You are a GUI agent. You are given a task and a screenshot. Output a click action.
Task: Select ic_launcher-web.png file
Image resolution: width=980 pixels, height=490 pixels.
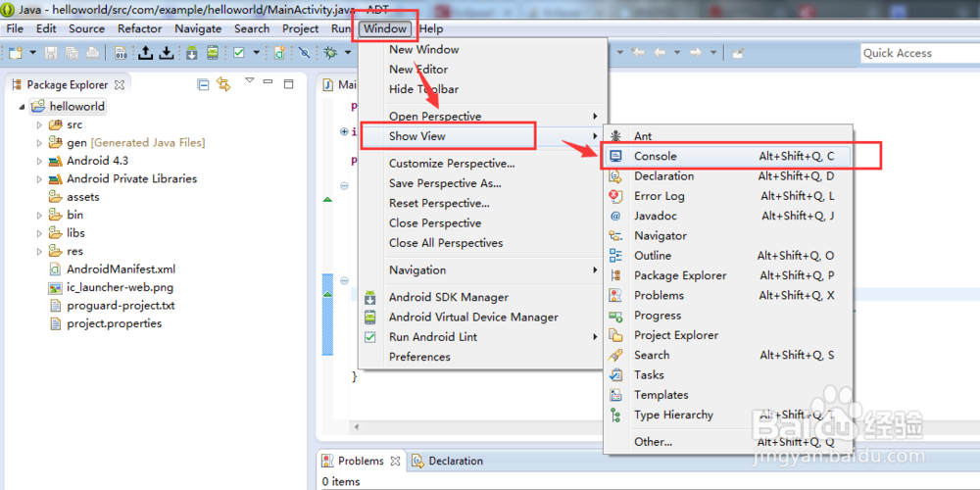[112, 287]
